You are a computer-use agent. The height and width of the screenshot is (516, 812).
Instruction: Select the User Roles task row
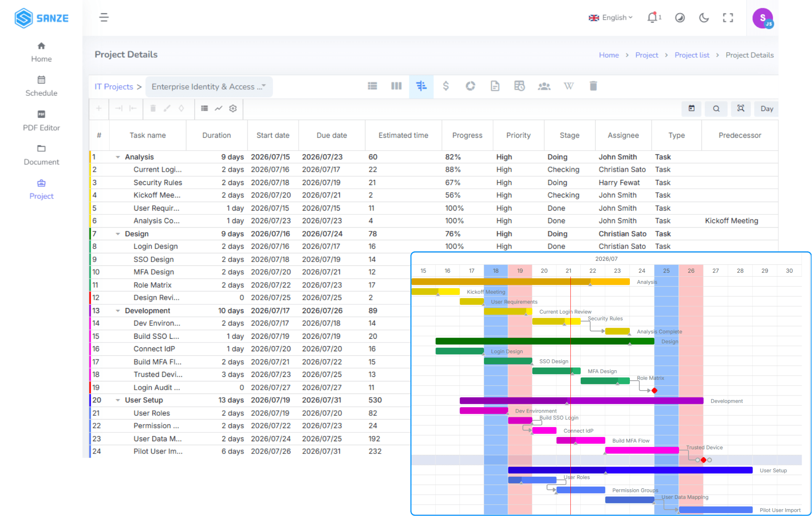(x=250, y=413)
